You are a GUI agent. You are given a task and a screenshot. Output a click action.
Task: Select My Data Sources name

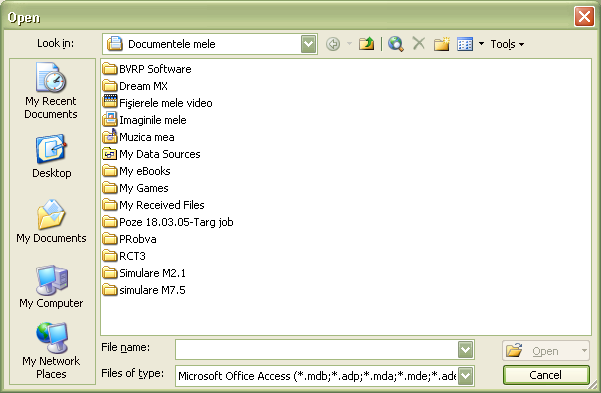160,154
